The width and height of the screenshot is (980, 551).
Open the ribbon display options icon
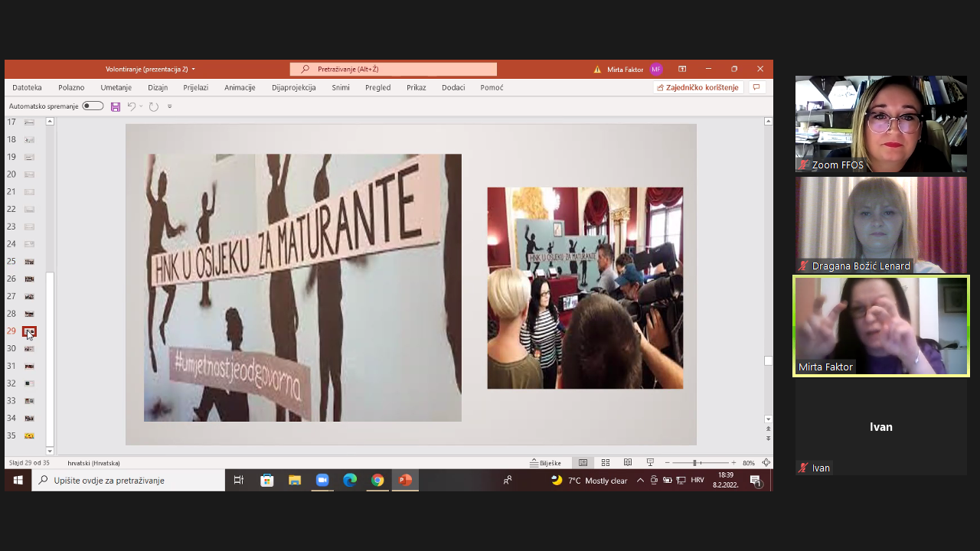pyautogui.click(x=682, y=69)
